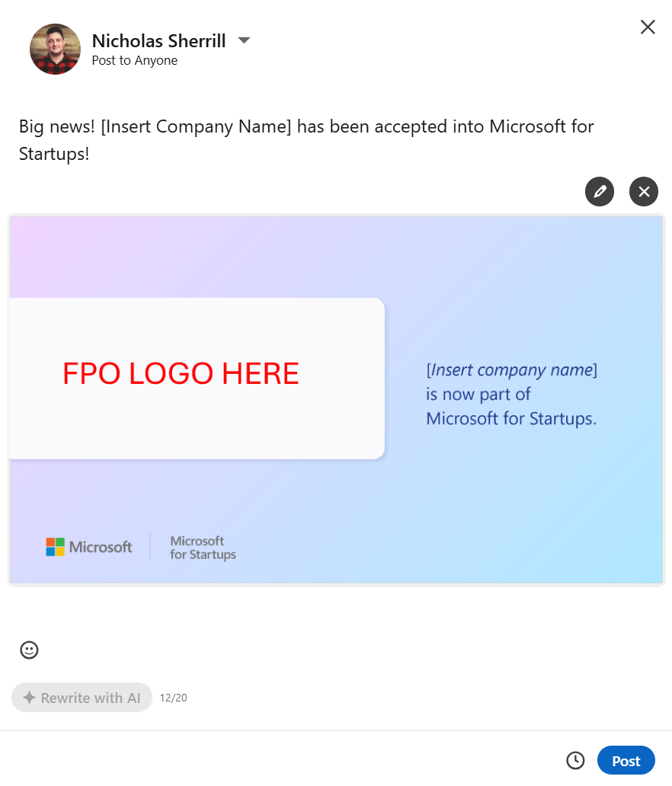
Task: Open the "Post to Anyone" audience setting
Action: click(x=134, y=60)
